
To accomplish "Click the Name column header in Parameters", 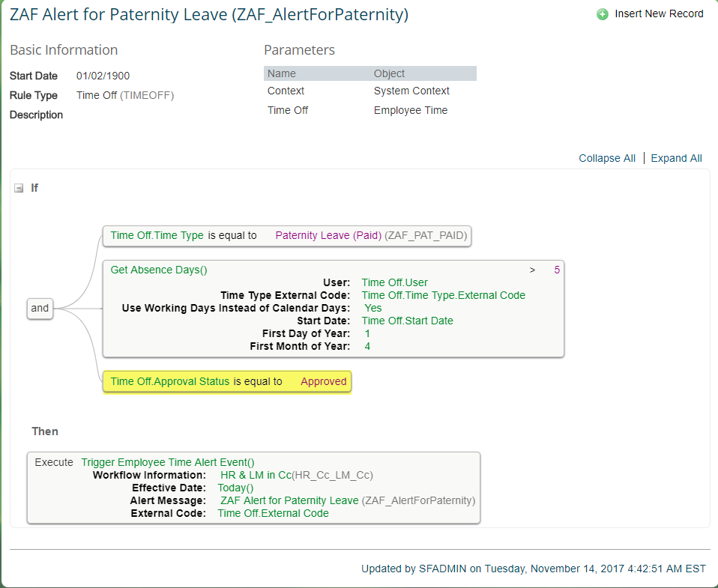I will tap(282, 73).
